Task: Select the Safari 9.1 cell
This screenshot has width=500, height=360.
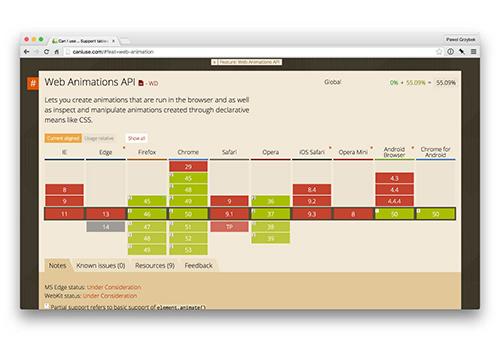Action: click(229, 214)
